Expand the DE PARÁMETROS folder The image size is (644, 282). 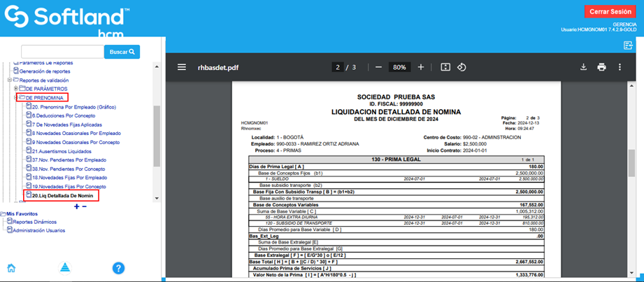point(16,88)
